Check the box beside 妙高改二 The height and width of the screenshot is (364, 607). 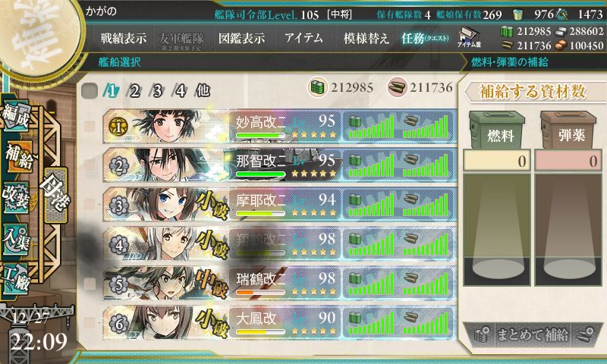(x=90, y=126)
